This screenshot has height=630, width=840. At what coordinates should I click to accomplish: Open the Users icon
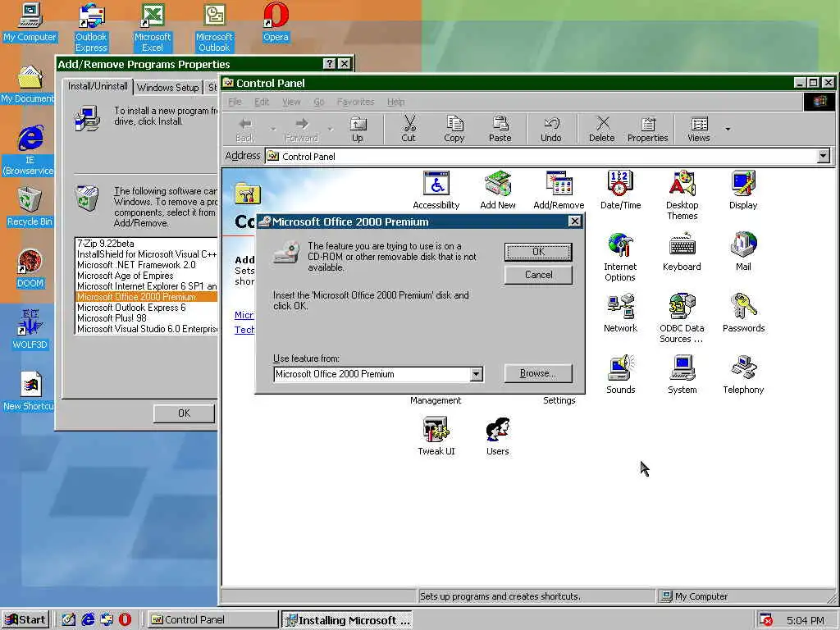click(498, 436)
